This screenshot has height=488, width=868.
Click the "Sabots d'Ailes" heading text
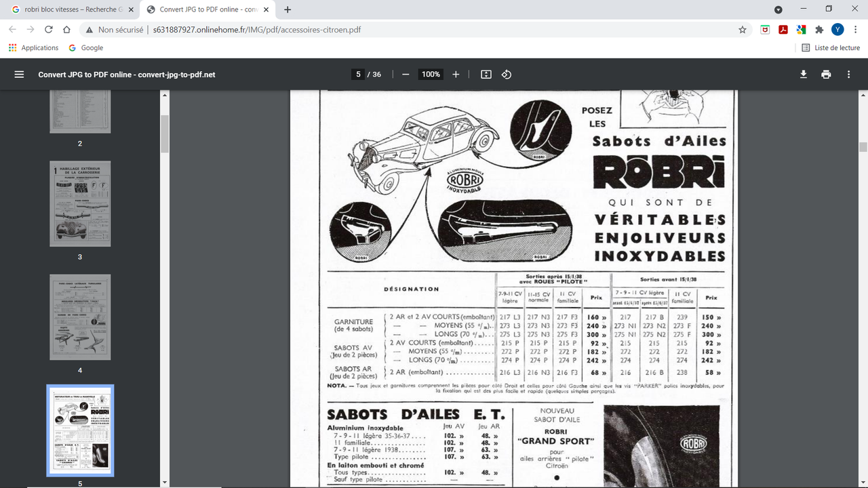coord(659,141)
